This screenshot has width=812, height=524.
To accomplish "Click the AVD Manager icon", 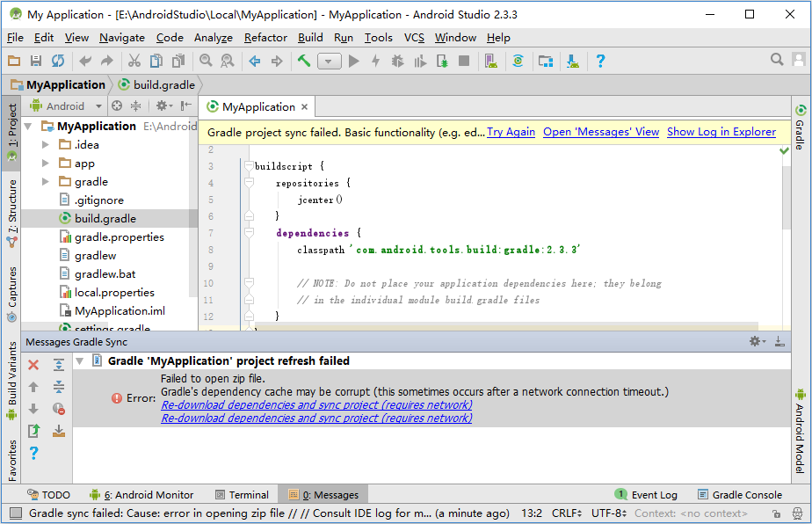I will click(x=491, y=62).
